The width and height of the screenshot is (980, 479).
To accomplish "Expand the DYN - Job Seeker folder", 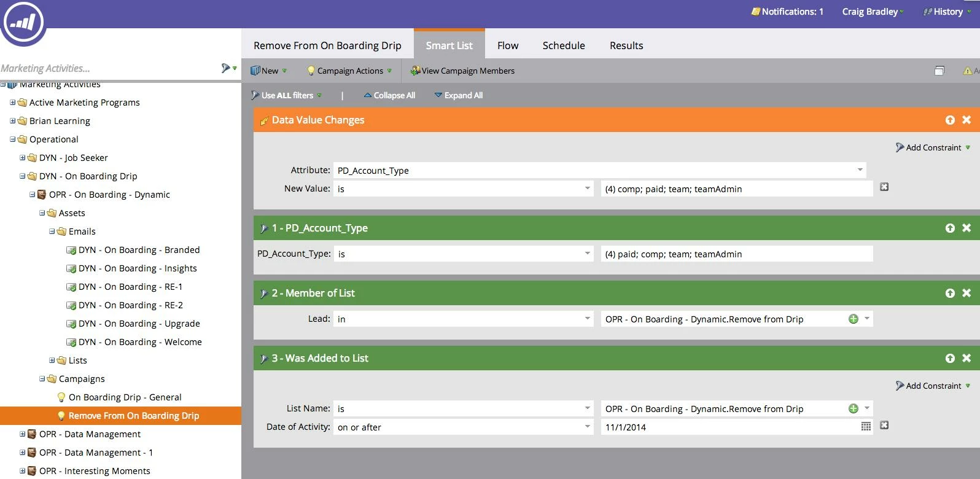I will [x=23, y=158].
